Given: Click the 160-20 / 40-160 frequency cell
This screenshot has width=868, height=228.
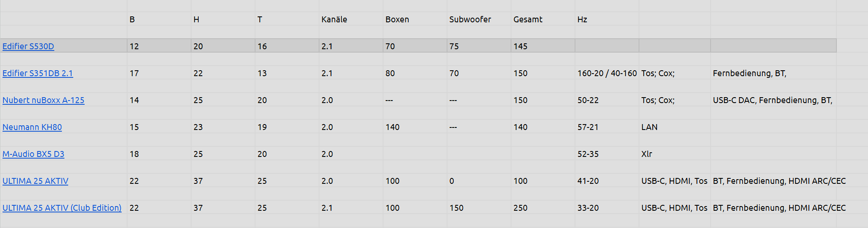Looking at the screenshot, I should pyautogui.click(x=607, y=73).
